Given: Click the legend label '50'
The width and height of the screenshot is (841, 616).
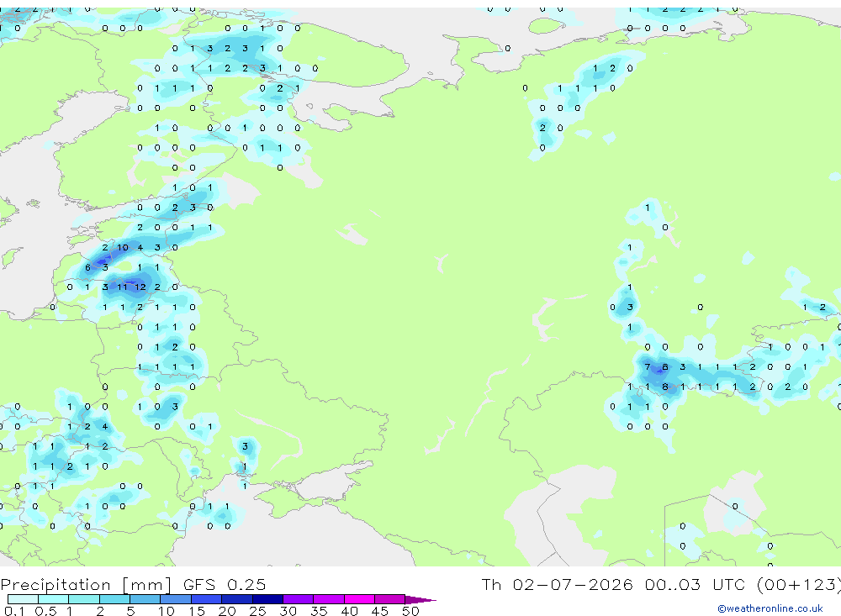Looking at the screenshot, I should (410, 611).
